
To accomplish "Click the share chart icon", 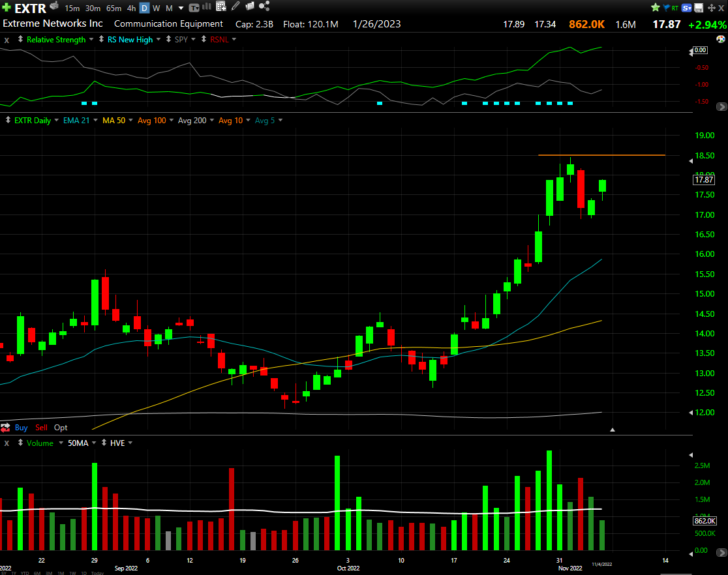I will tap(264, 6).
